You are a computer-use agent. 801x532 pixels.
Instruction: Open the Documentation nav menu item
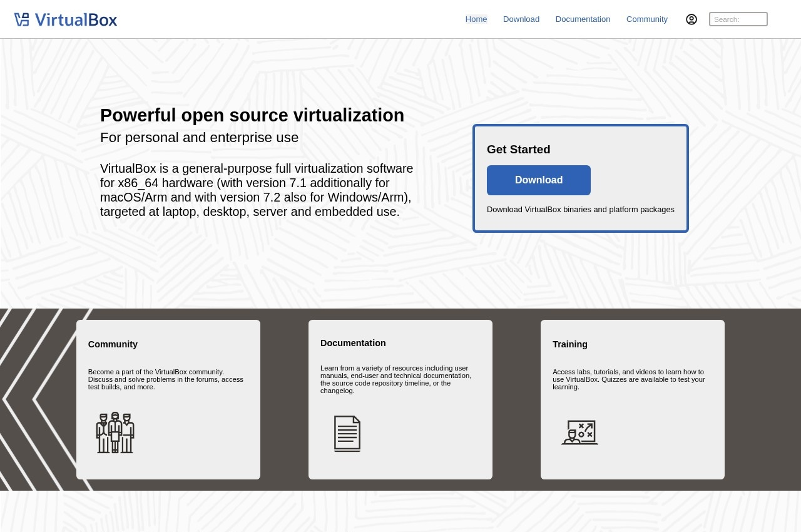583,19
